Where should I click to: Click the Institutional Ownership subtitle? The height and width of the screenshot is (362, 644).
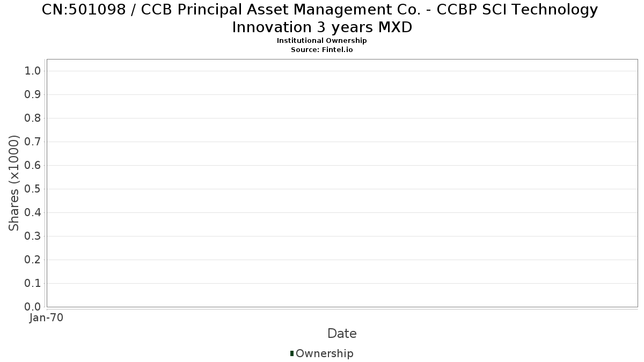[x=322, y=41]
